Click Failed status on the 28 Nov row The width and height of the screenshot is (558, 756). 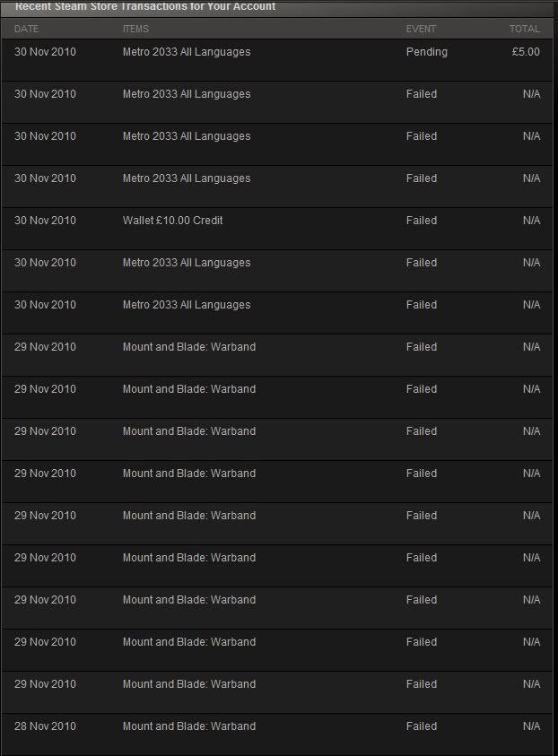point(421,726)
